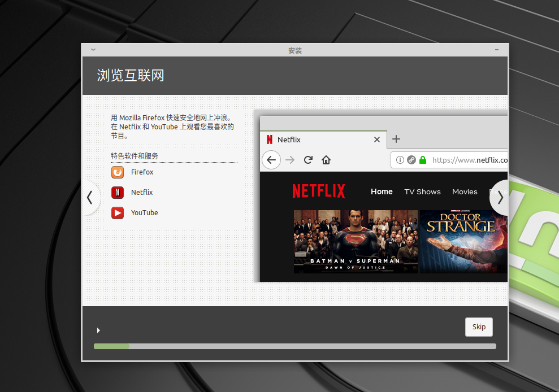The width and height of the screenshot is (559, 392).
Task: Click the forward navigation arrow in Firefox
Action: (x=290, y=160)
